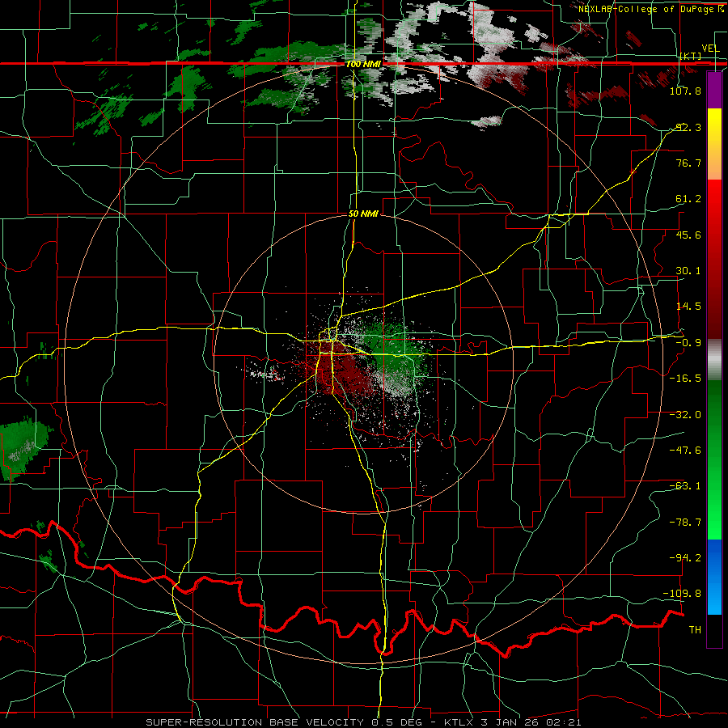Click the [KT] units label
728x728 pixels.
[x=691, y=56]
